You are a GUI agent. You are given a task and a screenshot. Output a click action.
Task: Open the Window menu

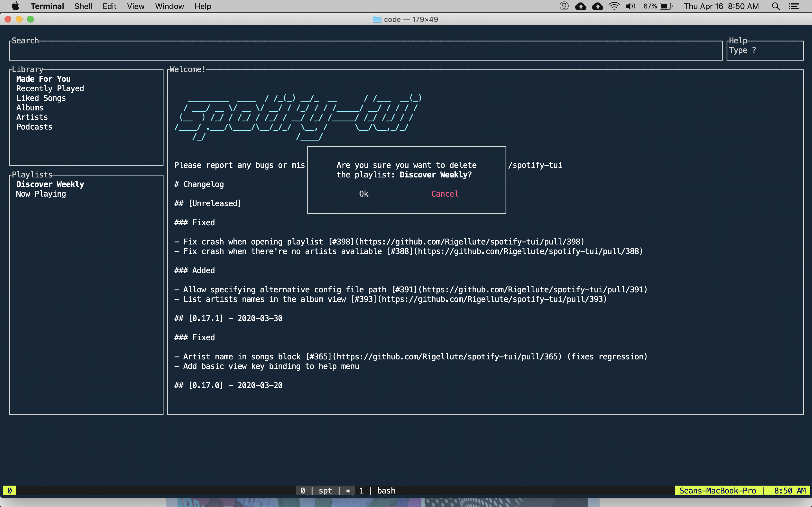(x=169, y=6)
